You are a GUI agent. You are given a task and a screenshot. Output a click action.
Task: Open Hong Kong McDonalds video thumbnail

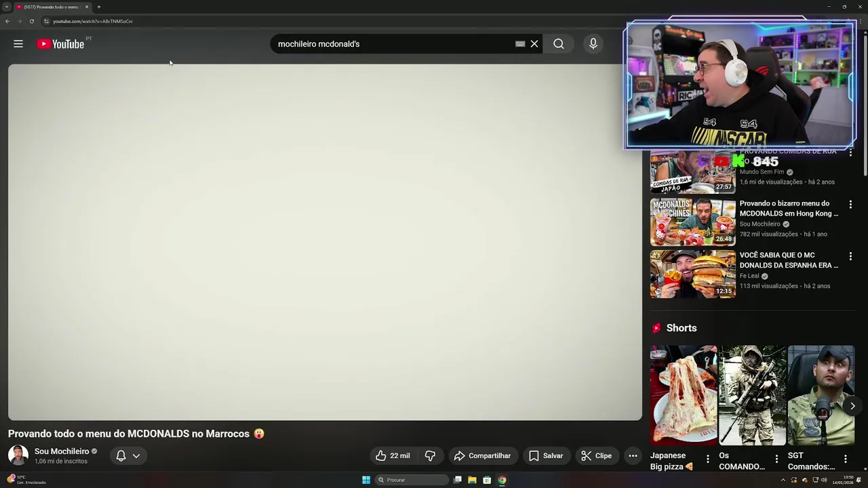pyautogui.click(x=692, y=222)
